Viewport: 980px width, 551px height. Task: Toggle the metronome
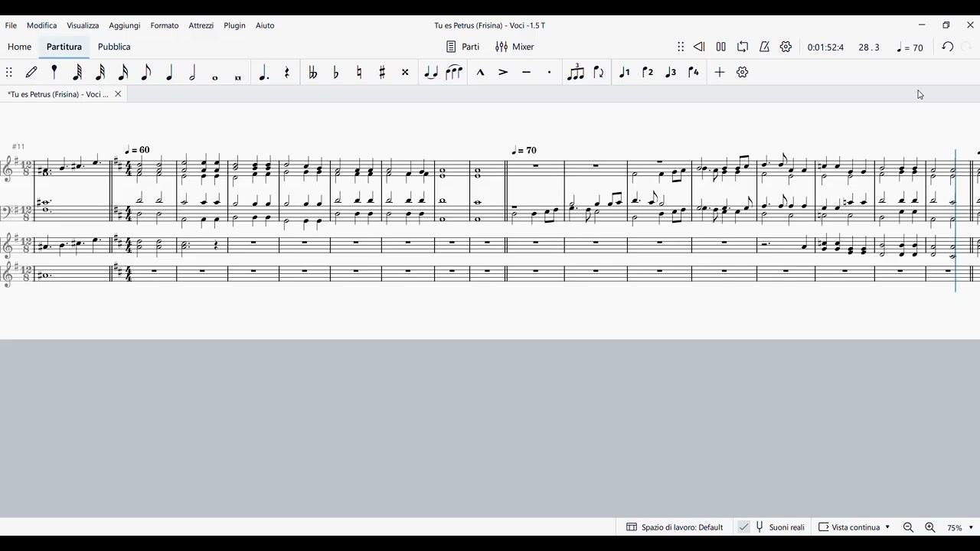click(x=764, y=47)
